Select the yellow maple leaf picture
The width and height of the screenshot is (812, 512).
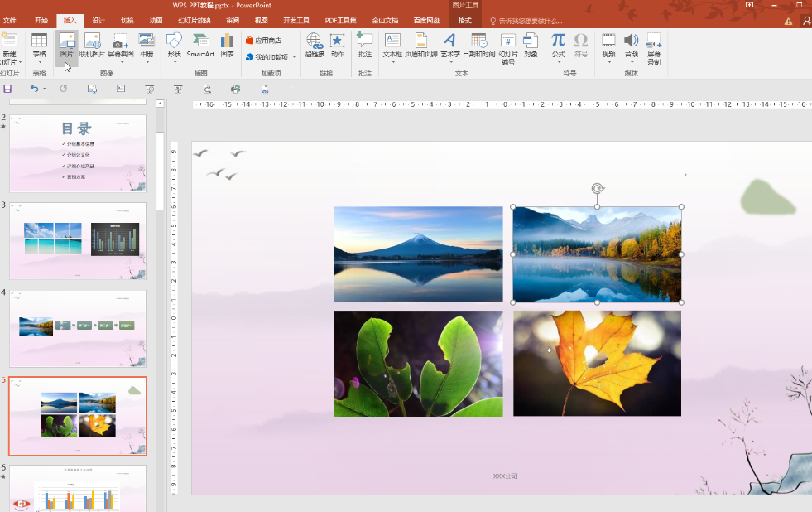(597, 363)
